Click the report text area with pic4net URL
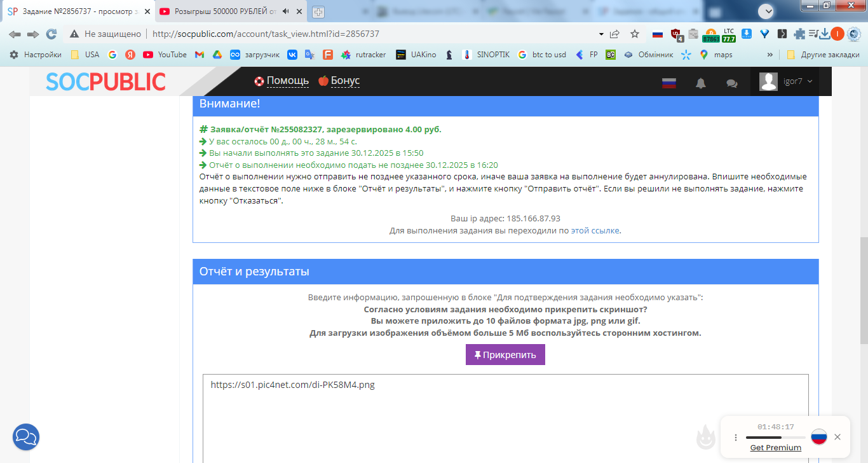The width and height of the screenshot is (868, 463). tap(505, 418)
